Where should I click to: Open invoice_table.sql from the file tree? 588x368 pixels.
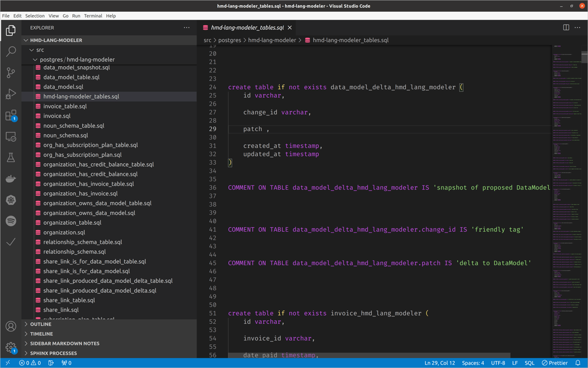pos(65,106)
